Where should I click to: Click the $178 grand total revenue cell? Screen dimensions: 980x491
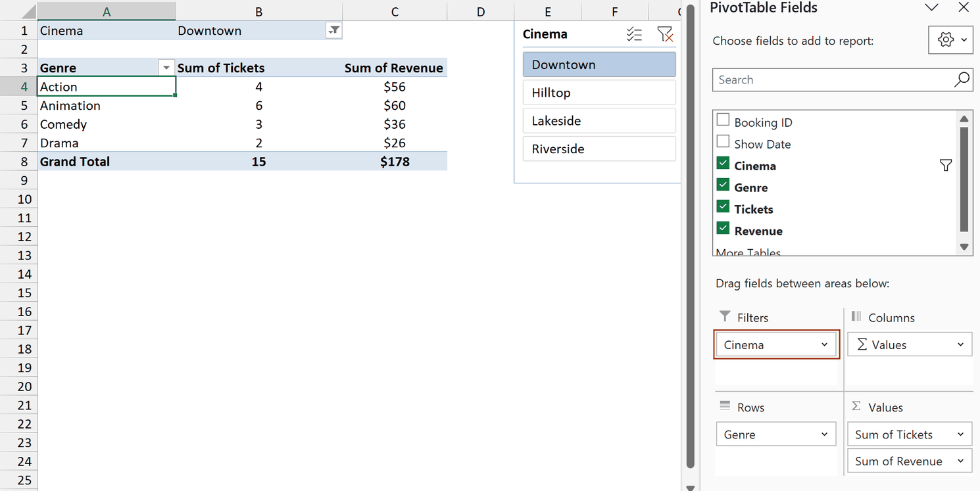395,162
